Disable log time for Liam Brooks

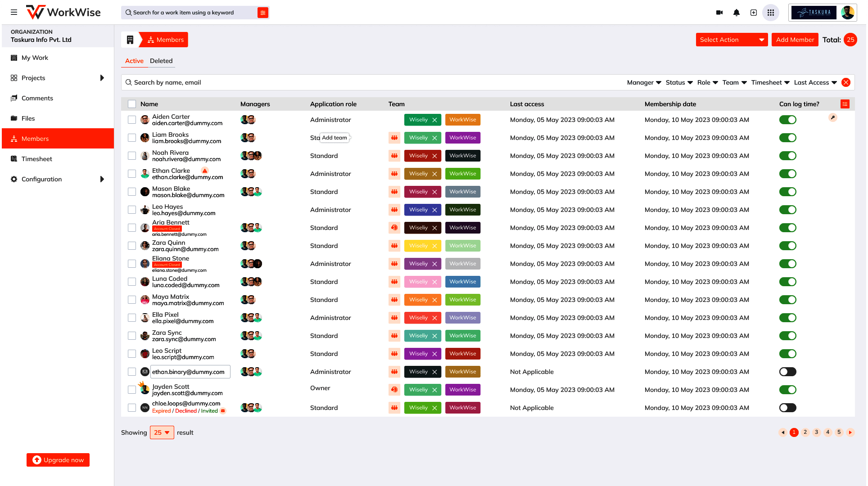point(788,138)
